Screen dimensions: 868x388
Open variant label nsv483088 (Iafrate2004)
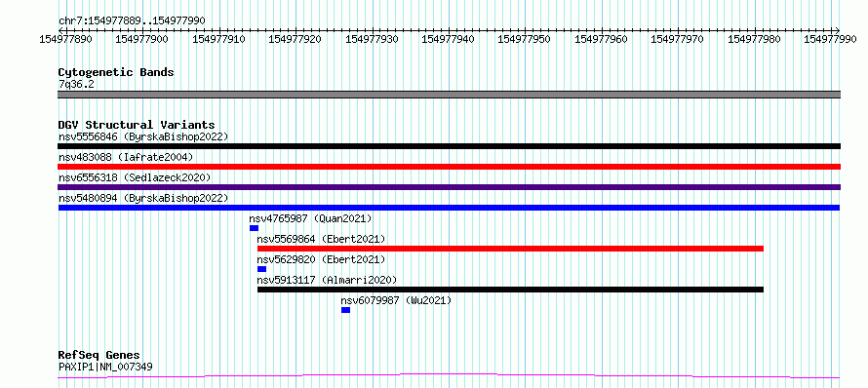coord(126,157)
